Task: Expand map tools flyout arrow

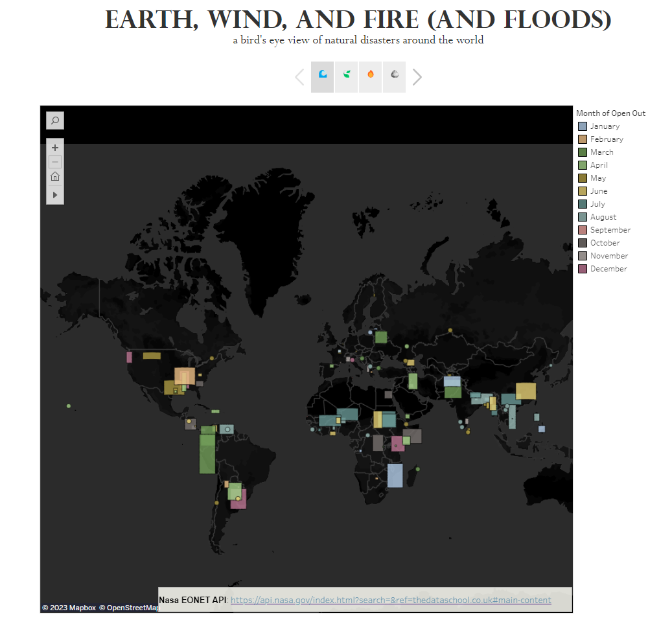Action: click(55, 195)
